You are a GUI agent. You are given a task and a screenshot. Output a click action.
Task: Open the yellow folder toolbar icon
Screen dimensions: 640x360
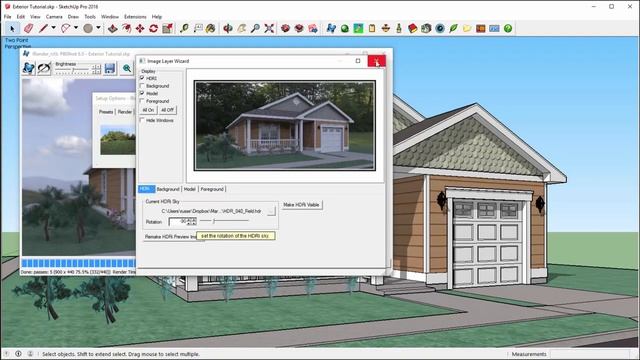[x=467, y=28]
